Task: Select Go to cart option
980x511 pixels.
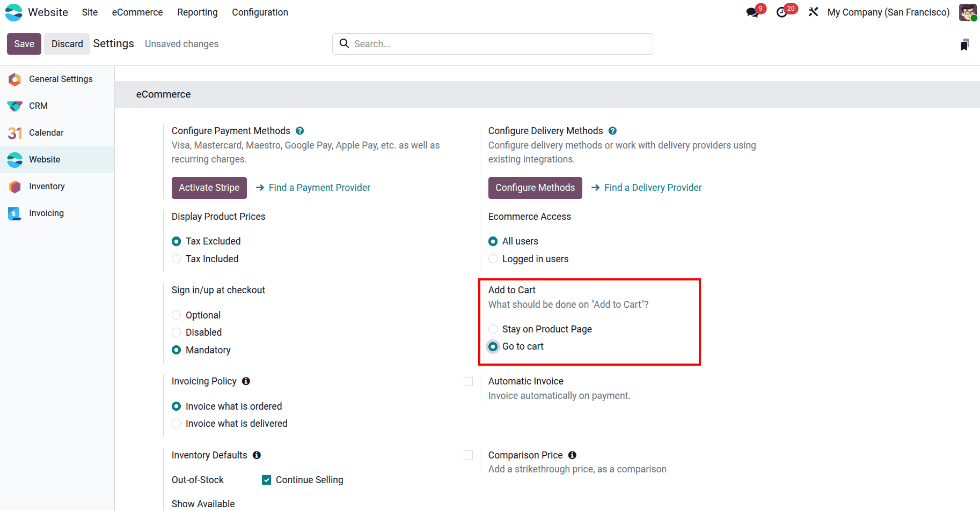Action: coord(493,346)
